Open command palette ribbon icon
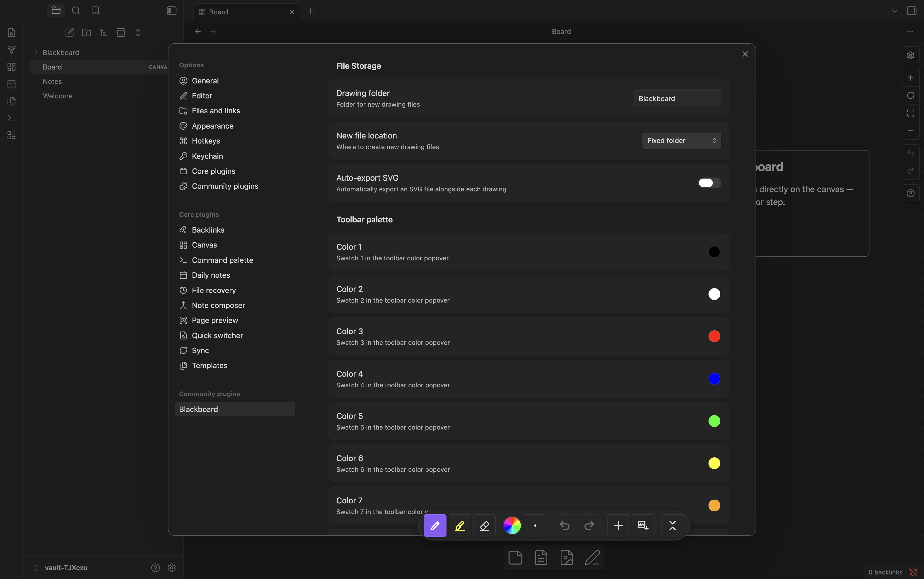The image size is (924, 579). (x=11, y=118)
